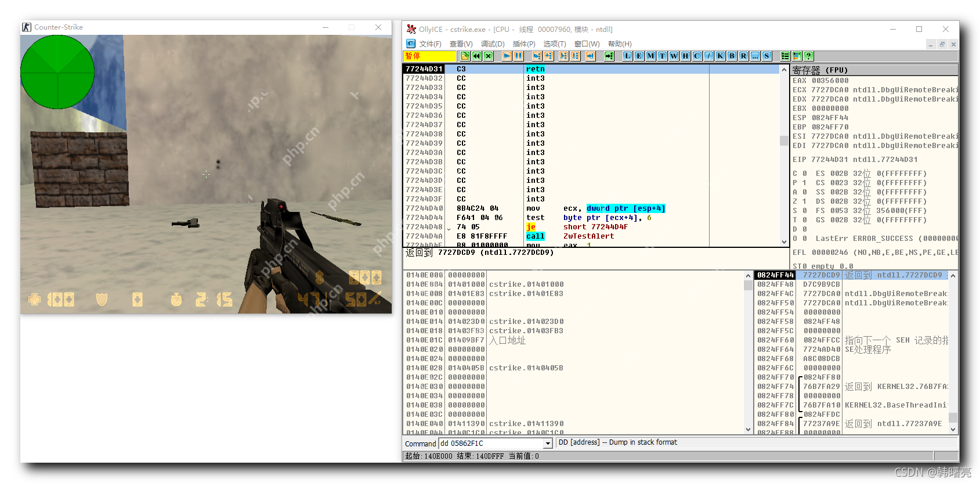Click scroll down arrow in dump pane

tap(748, 430)
